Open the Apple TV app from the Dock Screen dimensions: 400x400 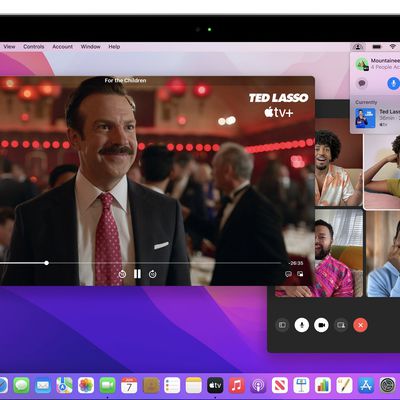click(215, 386)
